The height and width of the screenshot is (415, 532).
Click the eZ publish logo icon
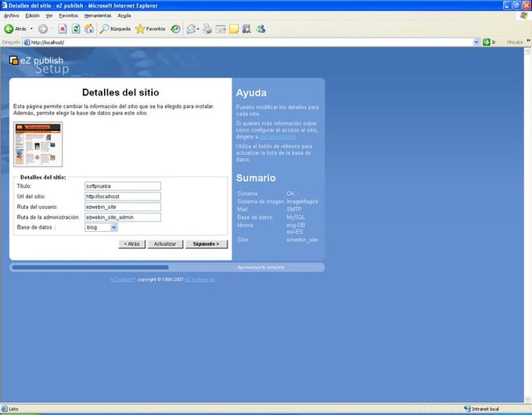point(13,60)
